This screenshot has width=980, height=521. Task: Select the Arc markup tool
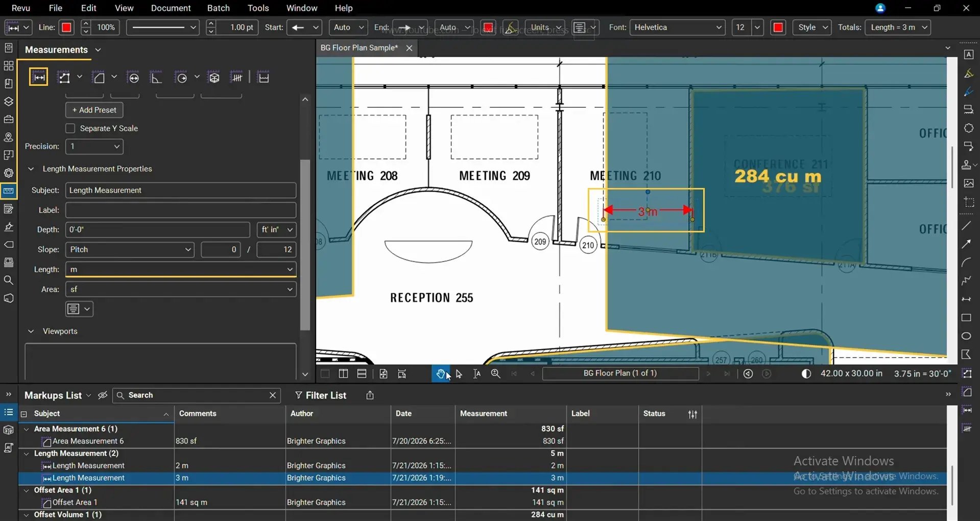pos(966,263)
